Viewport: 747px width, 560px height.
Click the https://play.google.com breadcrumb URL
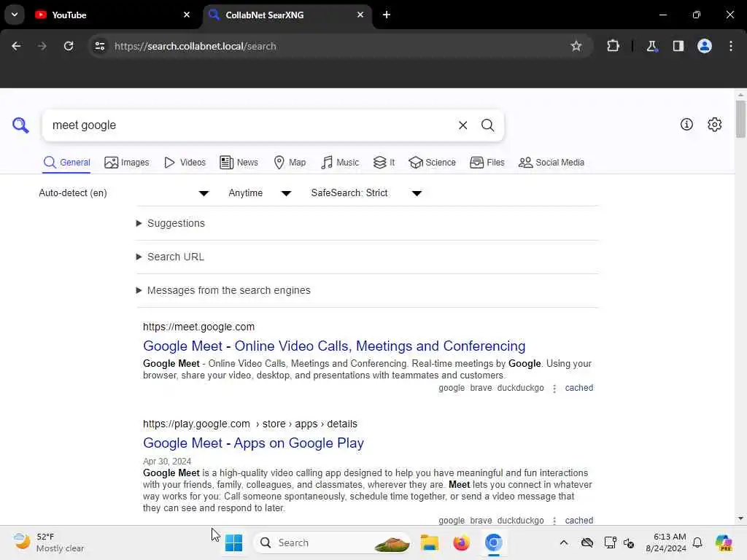click(250, 424)
